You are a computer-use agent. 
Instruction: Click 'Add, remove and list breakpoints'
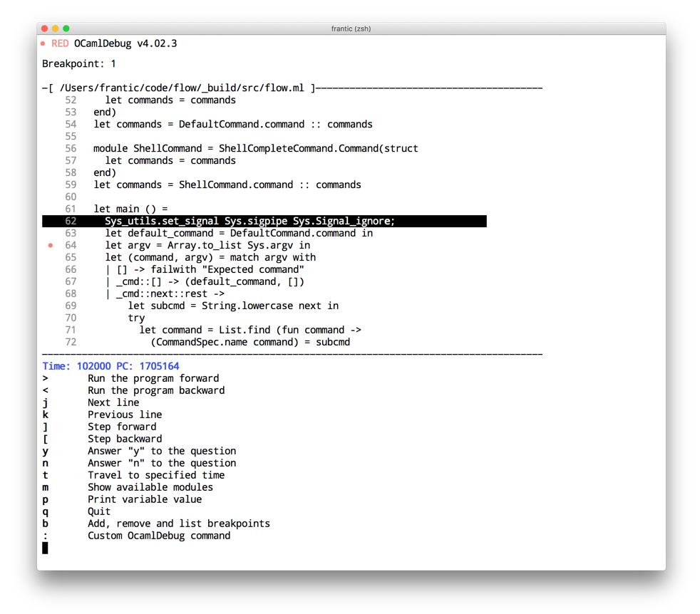[178, 524]
